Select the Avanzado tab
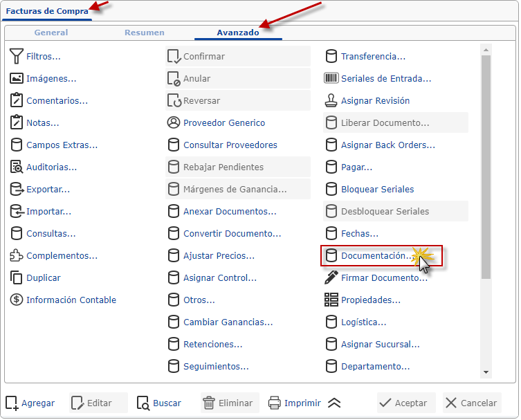 (238, 33)
